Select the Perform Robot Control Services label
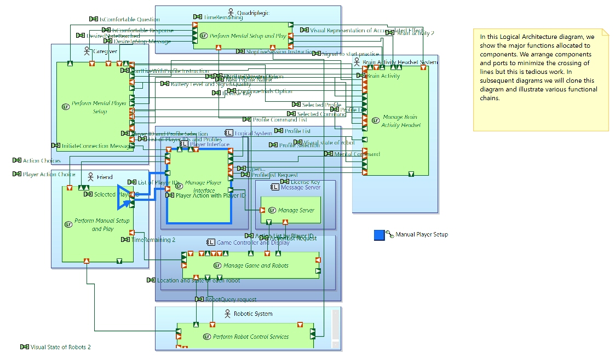 click(x=251, y=337)
